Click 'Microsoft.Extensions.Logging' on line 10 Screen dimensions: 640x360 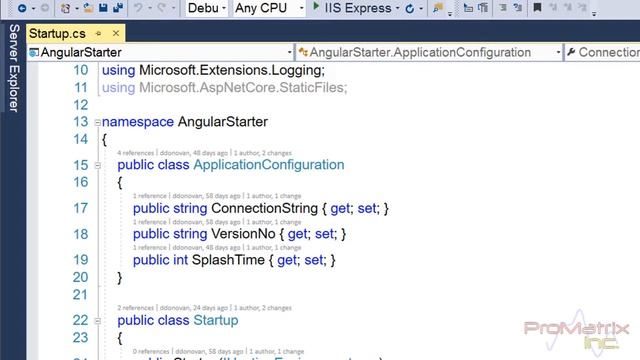coord(230,70)
